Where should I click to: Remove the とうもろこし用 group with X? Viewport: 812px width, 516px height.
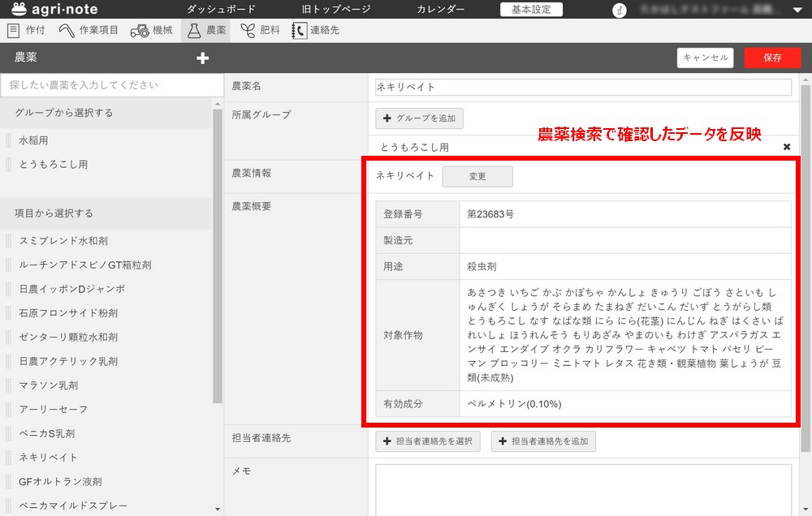[x=786, y=147]
